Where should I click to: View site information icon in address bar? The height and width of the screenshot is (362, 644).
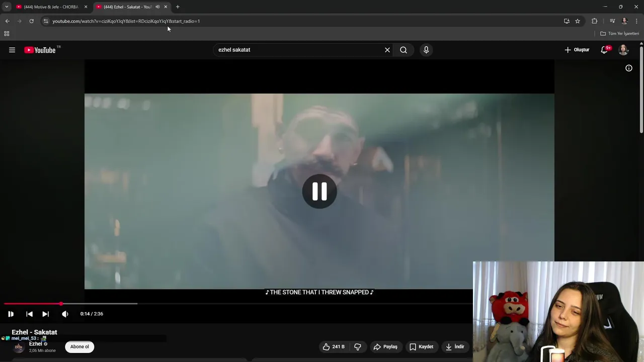pos(46,21)
